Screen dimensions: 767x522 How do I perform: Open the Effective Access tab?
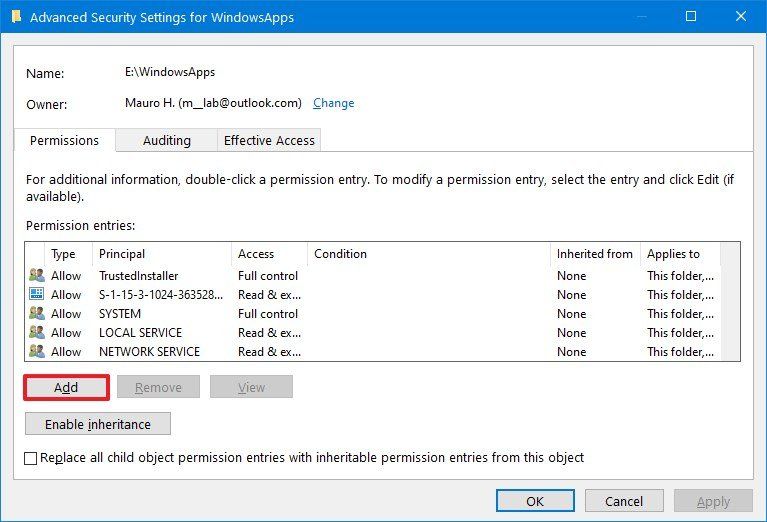[x=269, y=141]
